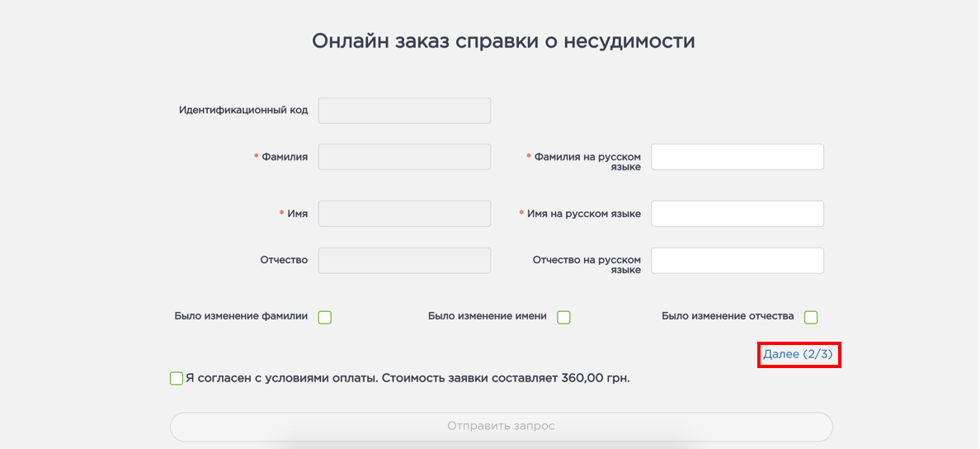This screenshot has height=449, width=980.
Task: Click the 'Я согласен с условиями оплаты' text
Action: pyautogui.click(x=408, y=379)
